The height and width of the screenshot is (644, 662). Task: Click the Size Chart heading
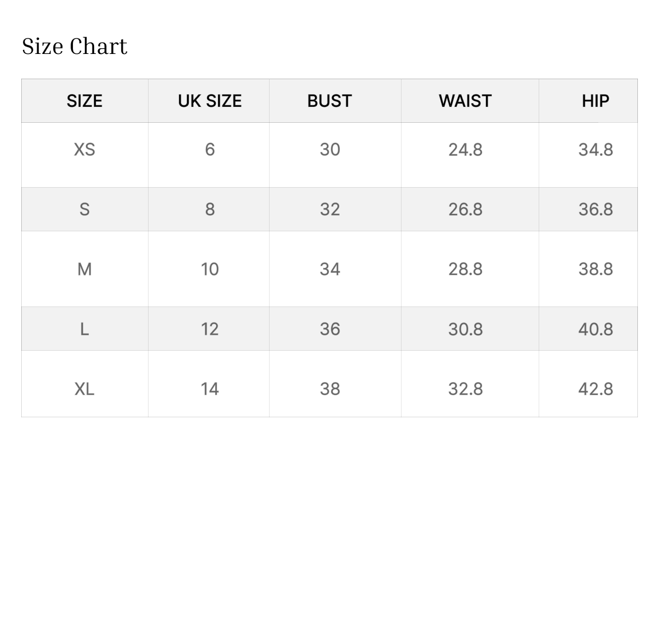(x=75, y=46)
